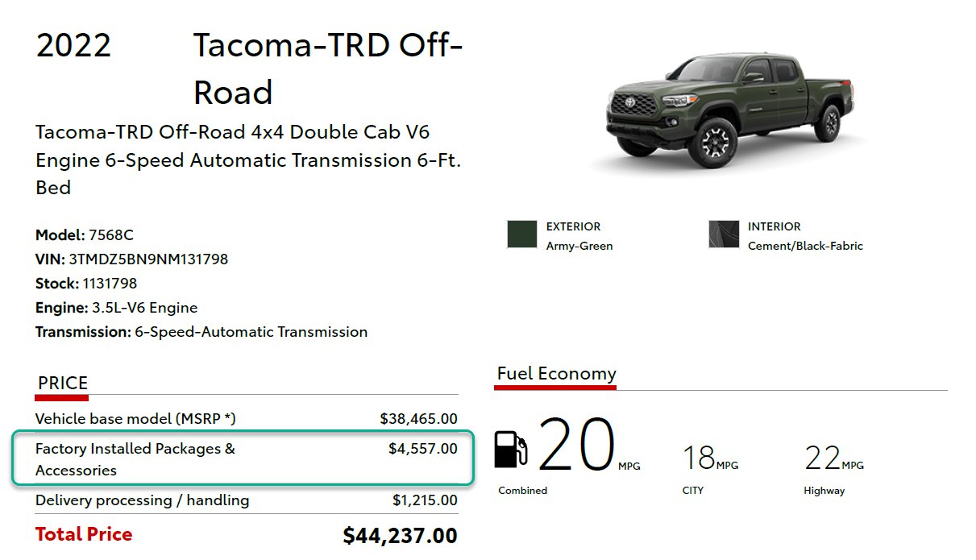Click the Vehicle base model MSRP label
Viewport: 976px width, 560px height.
point(135,419)
